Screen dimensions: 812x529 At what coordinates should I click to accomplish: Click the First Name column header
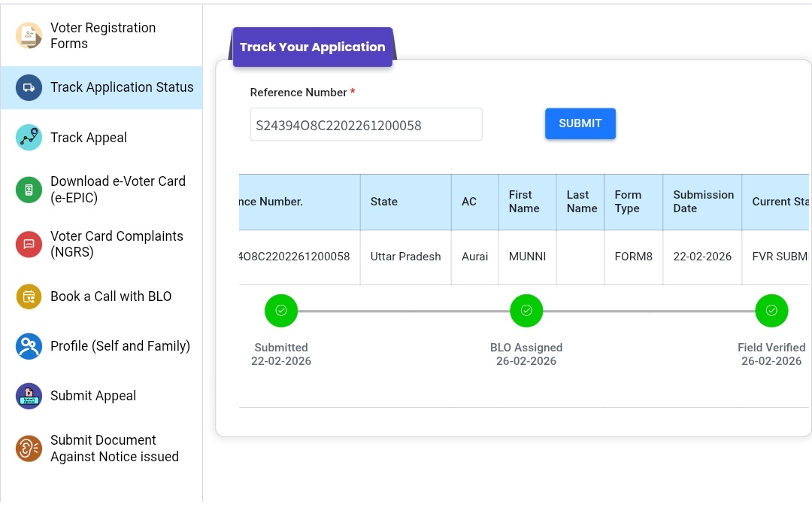(527, 202)
